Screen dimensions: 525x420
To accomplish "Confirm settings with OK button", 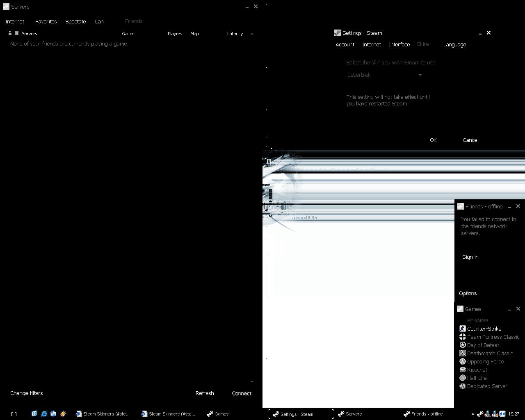I will 433,140.
